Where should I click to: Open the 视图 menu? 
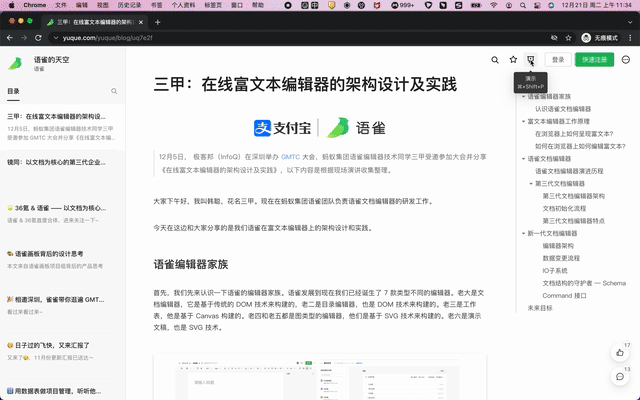tap(103, 5)
